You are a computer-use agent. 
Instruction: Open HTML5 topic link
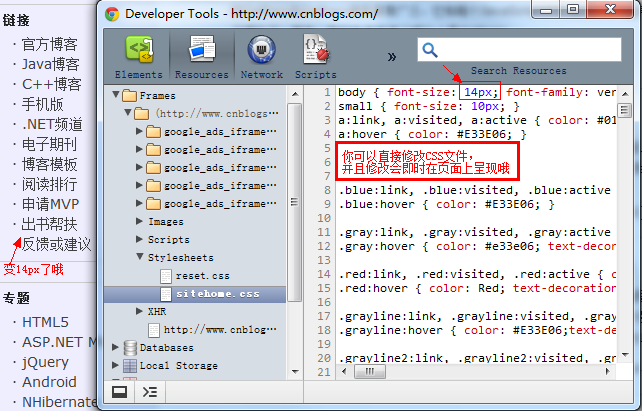[x=45, y=322]
